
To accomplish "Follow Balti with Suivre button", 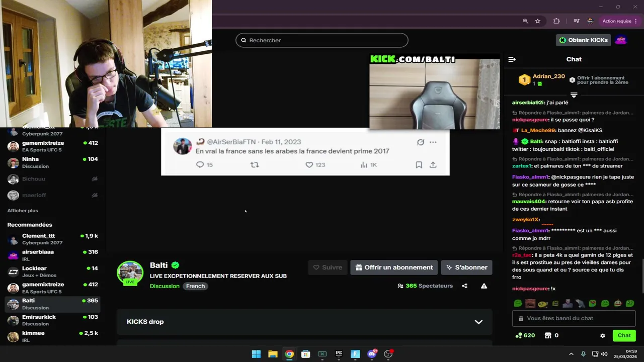I will pos(328,267).
